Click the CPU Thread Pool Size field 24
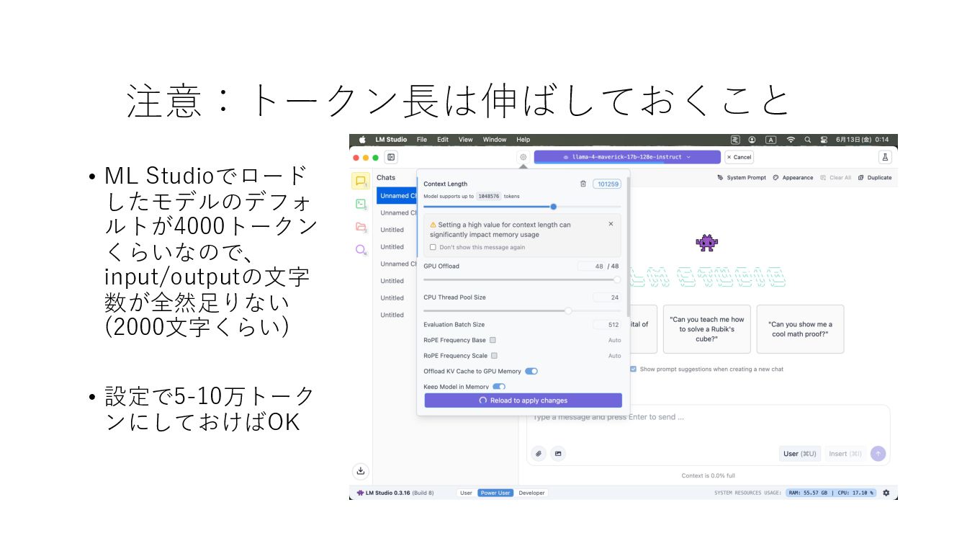This screenshot has width=980, height=551. 607,297
